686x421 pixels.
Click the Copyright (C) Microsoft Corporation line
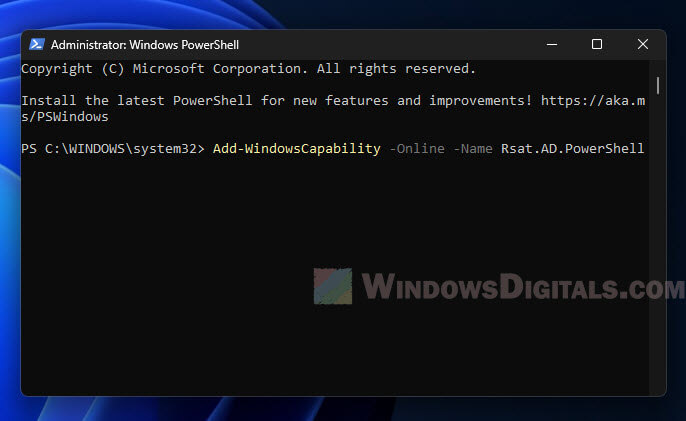click(248, 69)
